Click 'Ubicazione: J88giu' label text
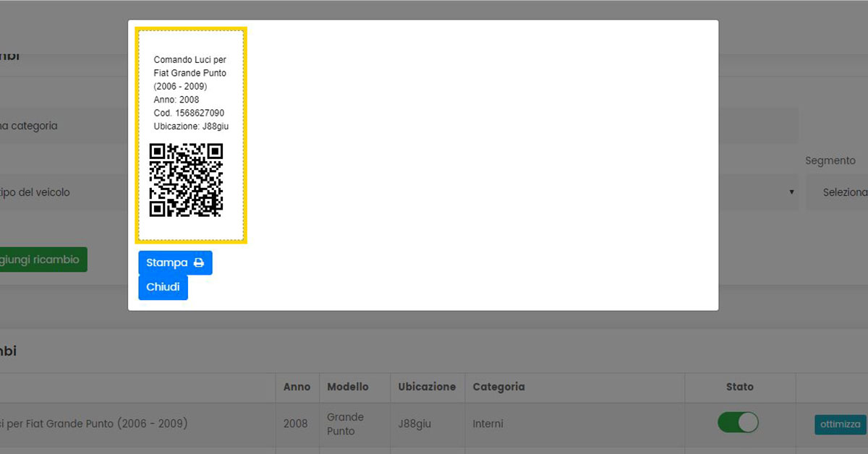 point(191,126)
